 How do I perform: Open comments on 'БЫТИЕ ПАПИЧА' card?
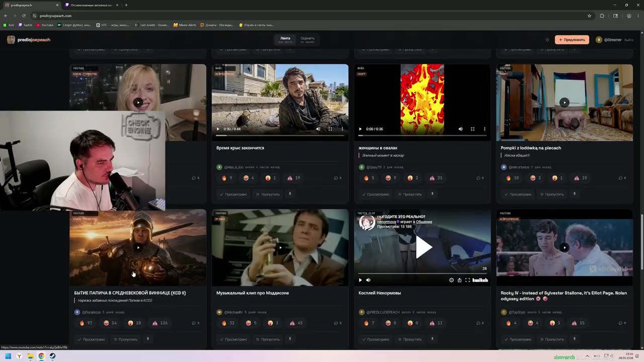tap(196, 323)
